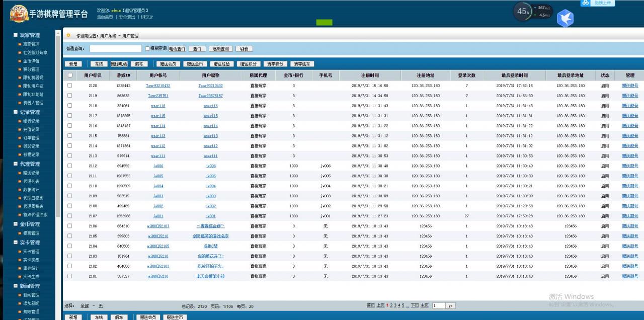Open 限制机器码 sidebar item
644x320 pixels.
pyautogui.click(x=33, y=78)
